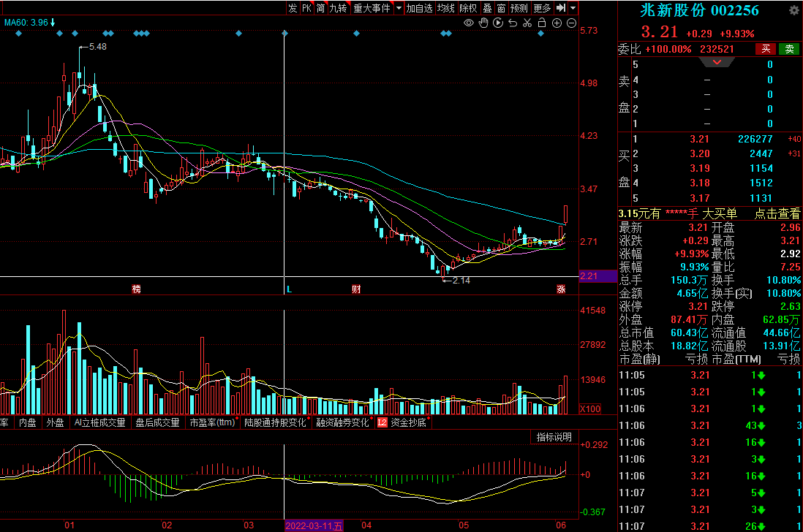Select the 陆股通持股变化 tab
Viewport: 803px width, 532px height.
pos(275,422)
